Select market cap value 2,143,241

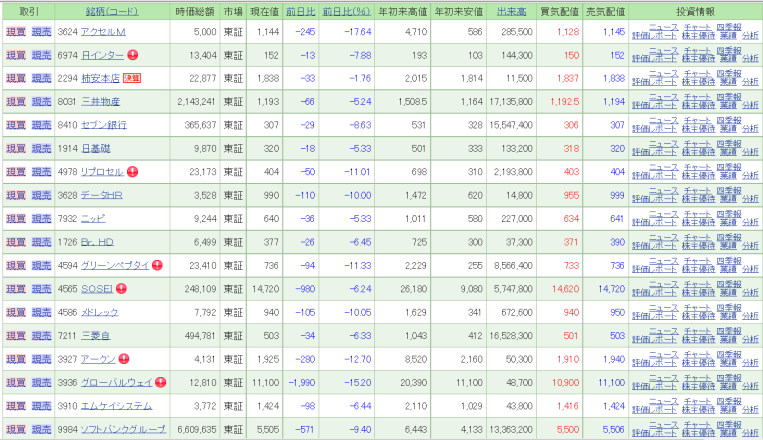(197, 102)
